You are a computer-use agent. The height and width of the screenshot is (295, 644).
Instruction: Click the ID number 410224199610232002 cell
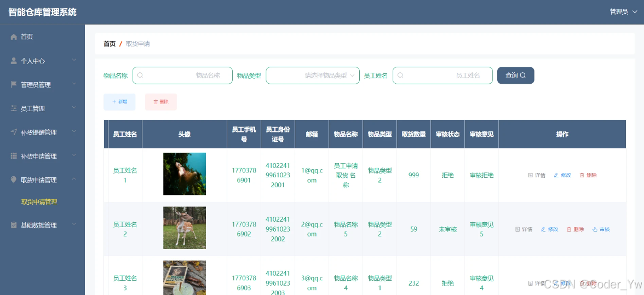click(x=278, y=229)
